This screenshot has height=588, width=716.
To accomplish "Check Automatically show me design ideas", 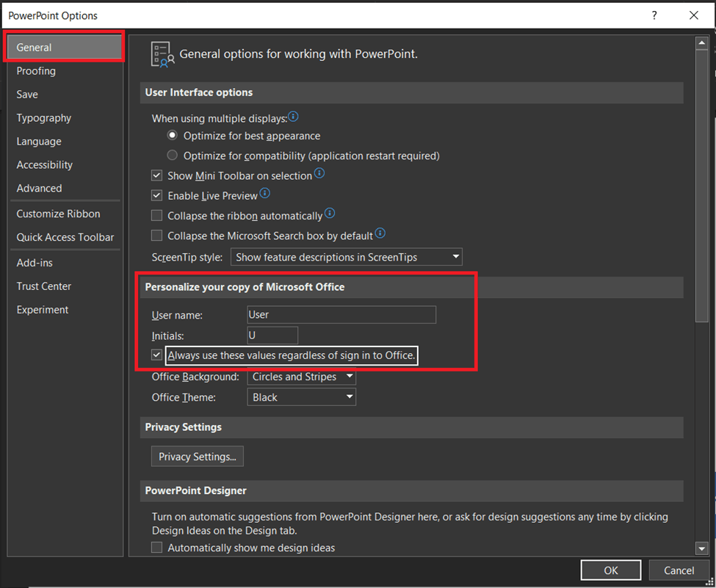I will pyautogui.click(x=156, y=548).
